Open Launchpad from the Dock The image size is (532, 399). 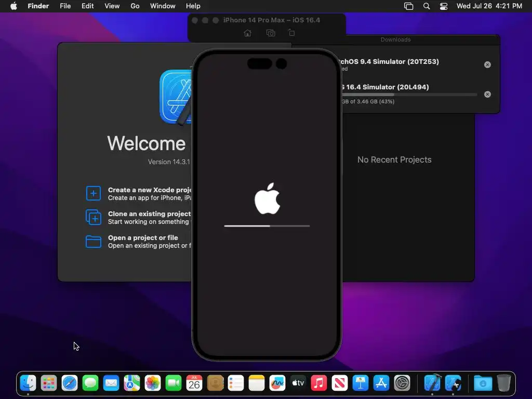pyautogui.click(x=49, y=383)
